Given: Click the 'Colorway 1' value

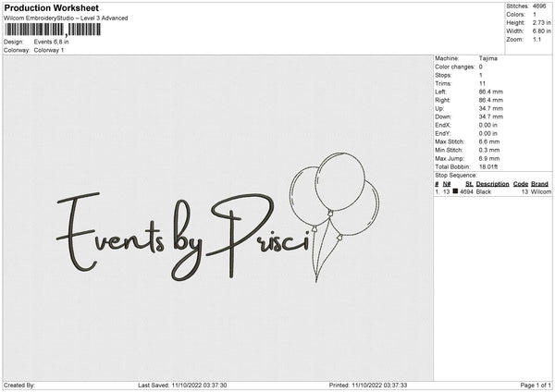Looking at the screenshot, I should (x=49, y=50).
